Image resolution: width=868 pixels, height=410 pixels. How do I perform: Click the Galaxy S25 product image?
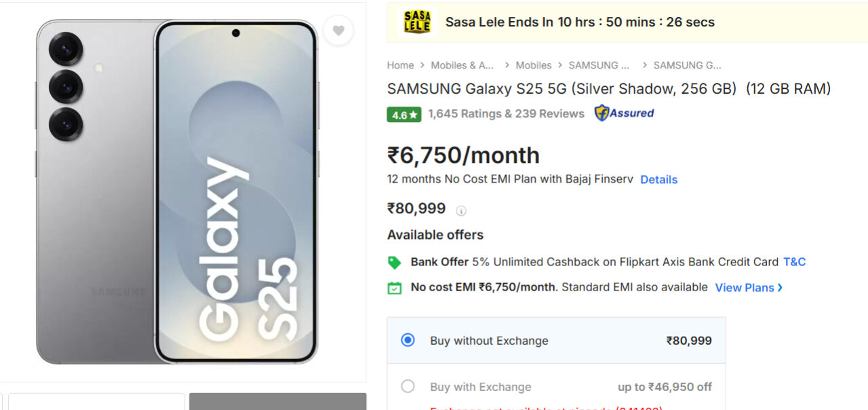[x=178, y=191]
